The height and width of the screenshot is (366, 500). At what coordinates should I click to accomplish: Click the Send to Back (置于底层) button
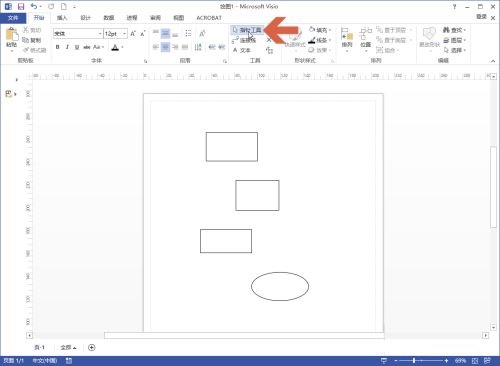pyautogui.click(x=394, y=40)
